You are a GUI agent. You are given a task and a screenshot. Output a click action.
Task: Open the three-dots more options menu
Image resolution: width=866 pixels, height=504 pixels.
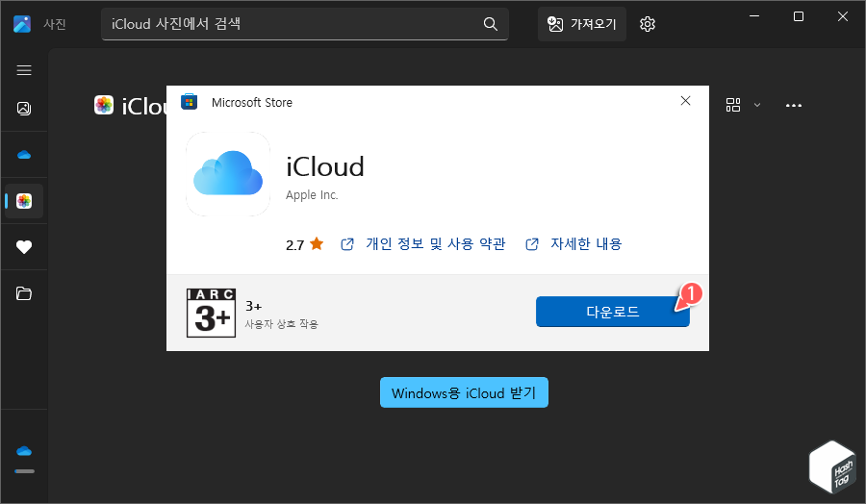click(x=794, y=105)
